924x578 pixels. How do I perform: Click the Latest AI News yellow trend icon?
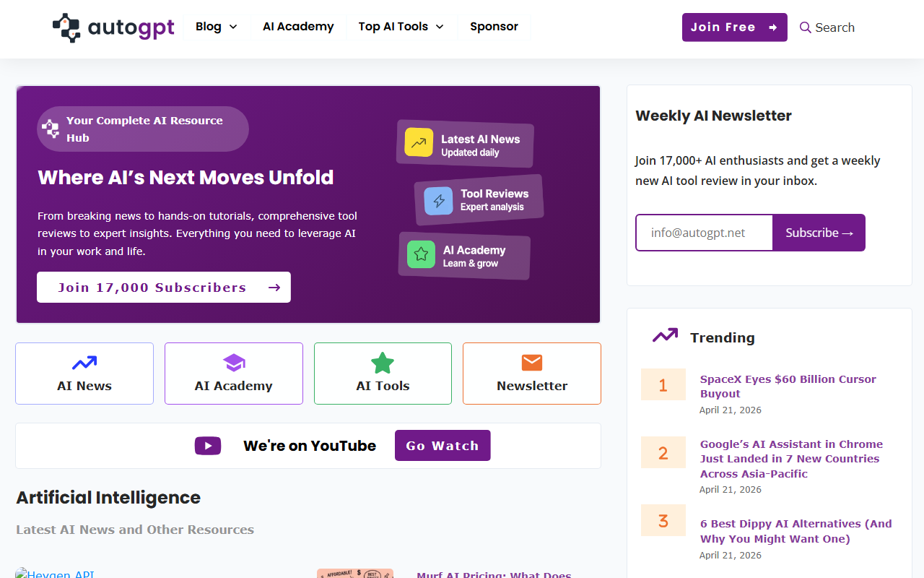click(419, 142)
